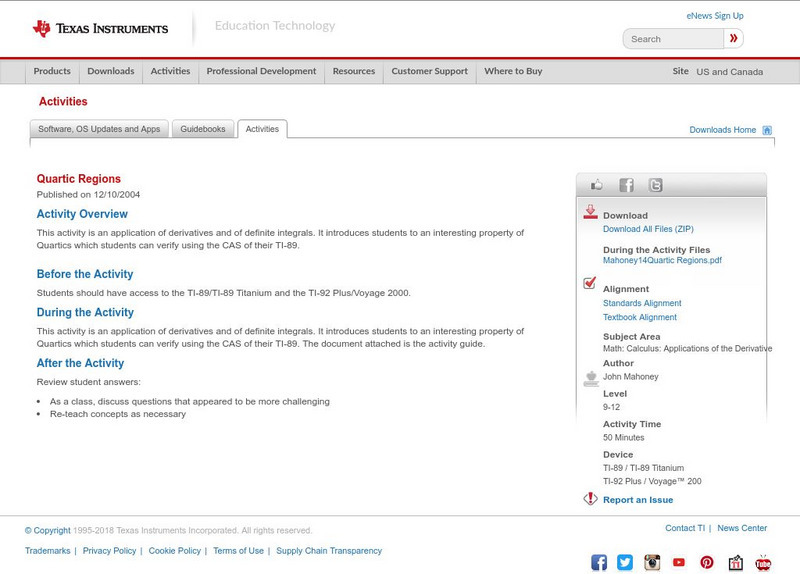The height and width of the screenshot is (574, 800).
Task: Click the Alignment red checkmark icon
Action: (x=590, y=283)
